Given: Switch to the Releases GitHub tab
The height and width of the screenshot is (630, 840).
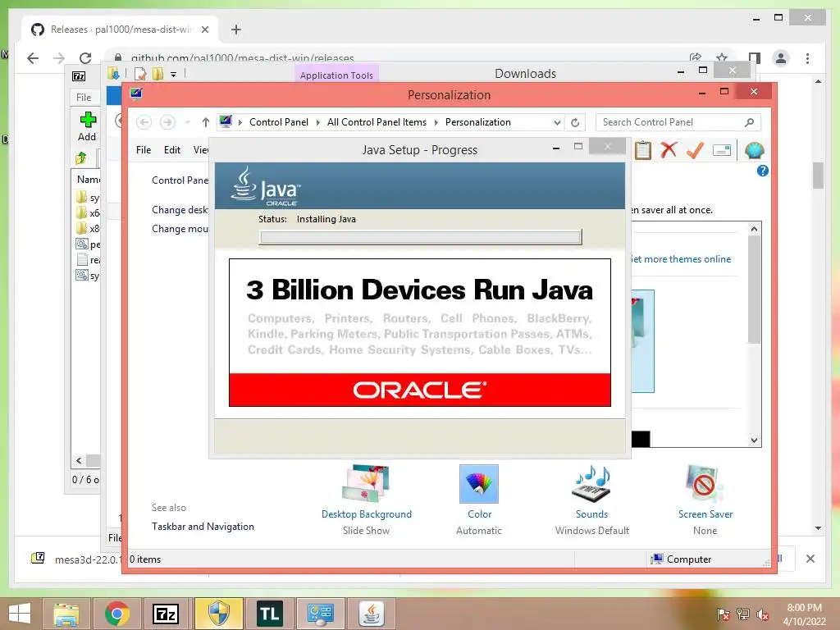Looking at the screenshot, I should 120,30.
